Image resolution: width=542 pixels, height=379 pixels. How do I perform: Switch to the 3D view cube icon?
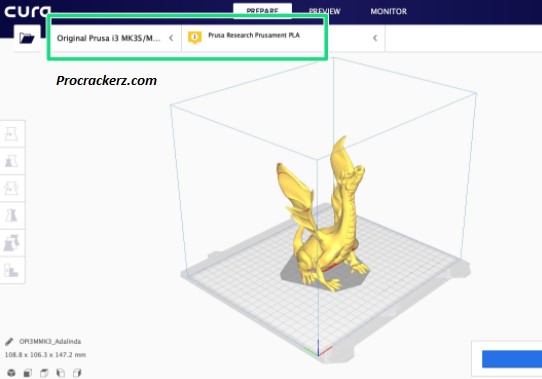11,373
